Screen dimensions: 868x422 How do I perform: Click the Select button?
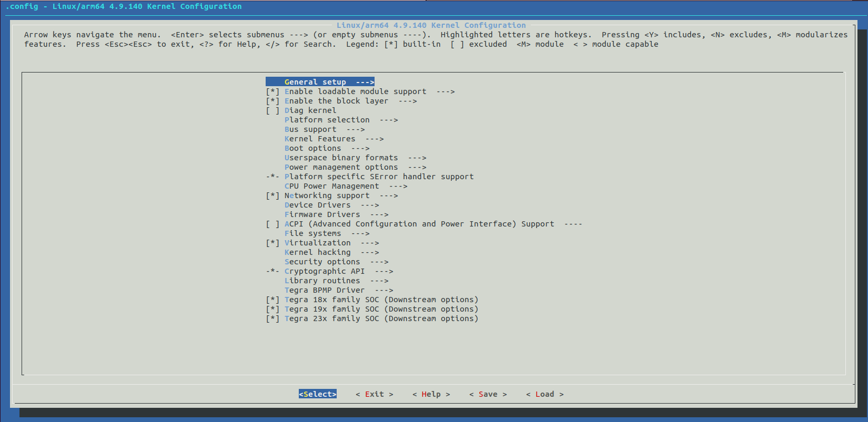point(318,394)
